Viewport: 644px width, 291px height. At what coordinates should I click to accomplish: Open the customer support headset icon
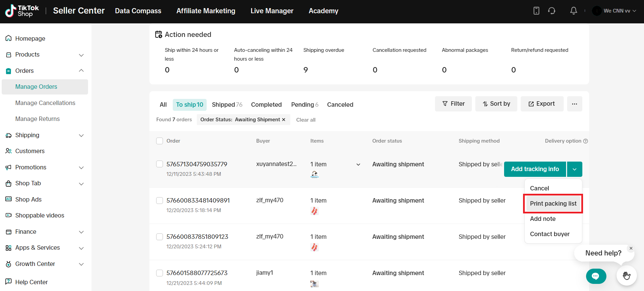(552, 11)
